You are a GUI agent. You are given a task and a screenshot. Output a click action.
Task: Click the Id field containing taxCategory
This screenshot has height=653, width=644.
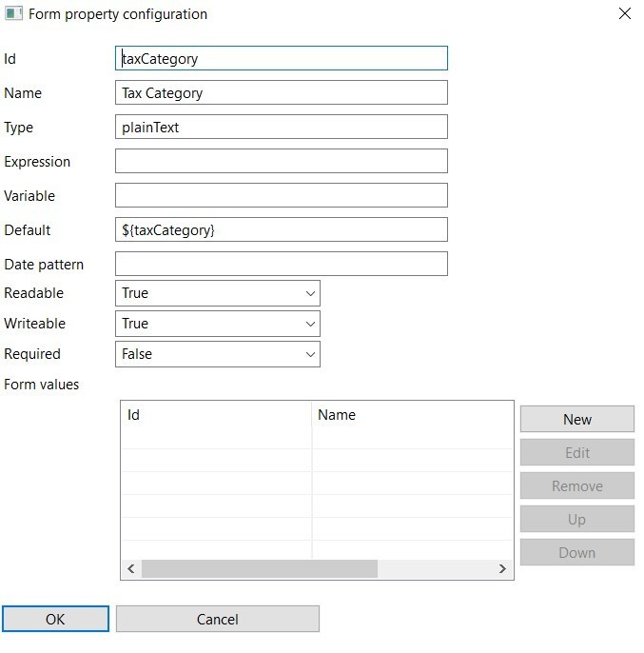[282, 58]
